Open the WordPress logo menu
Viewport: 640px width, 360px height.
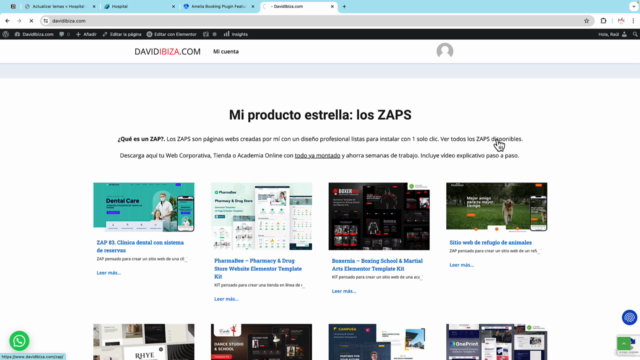[x=6, y=34]
